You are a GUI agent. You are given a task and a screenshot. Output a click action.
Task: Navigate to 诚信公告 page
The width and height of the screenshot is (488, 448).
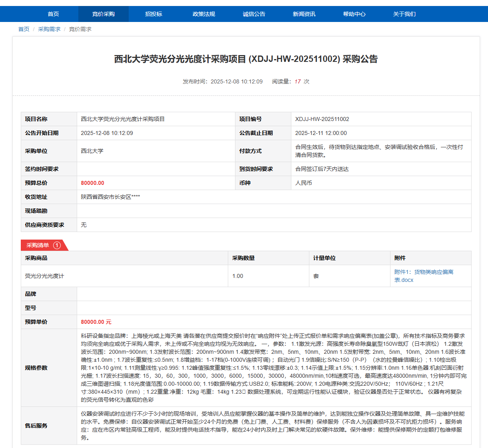click(x=254, y=14)
